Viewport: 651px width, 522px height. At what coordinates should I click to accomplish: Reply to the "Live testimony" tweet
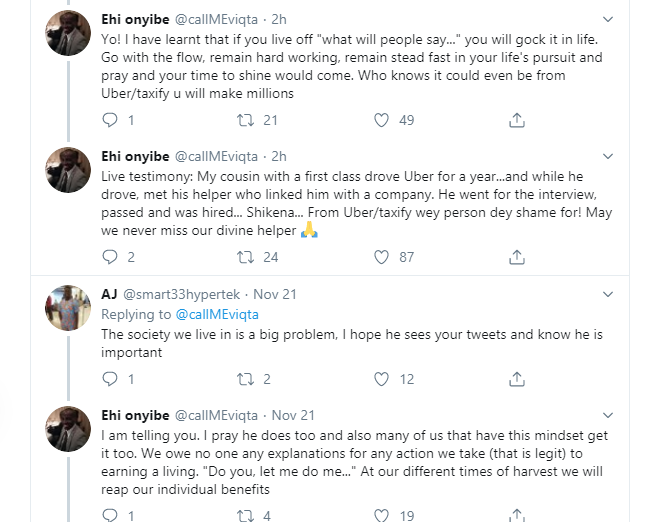111,257
